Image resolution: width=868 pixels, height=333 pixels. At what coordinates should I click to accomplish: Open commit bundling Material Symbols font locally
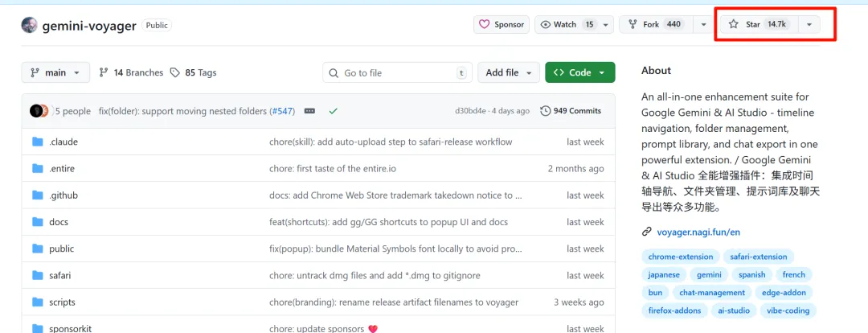pos(395,249)
